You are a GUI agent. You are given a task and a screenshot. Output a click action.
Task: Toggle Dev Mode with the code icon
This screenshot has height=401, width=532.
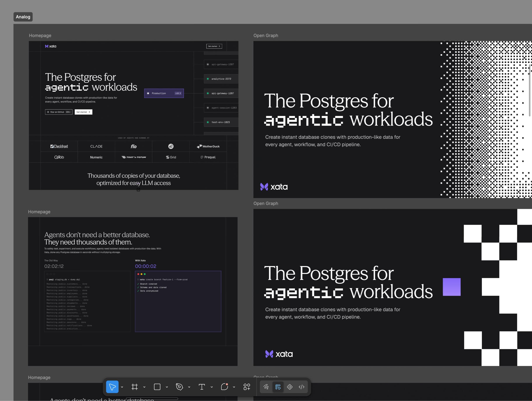302,387
